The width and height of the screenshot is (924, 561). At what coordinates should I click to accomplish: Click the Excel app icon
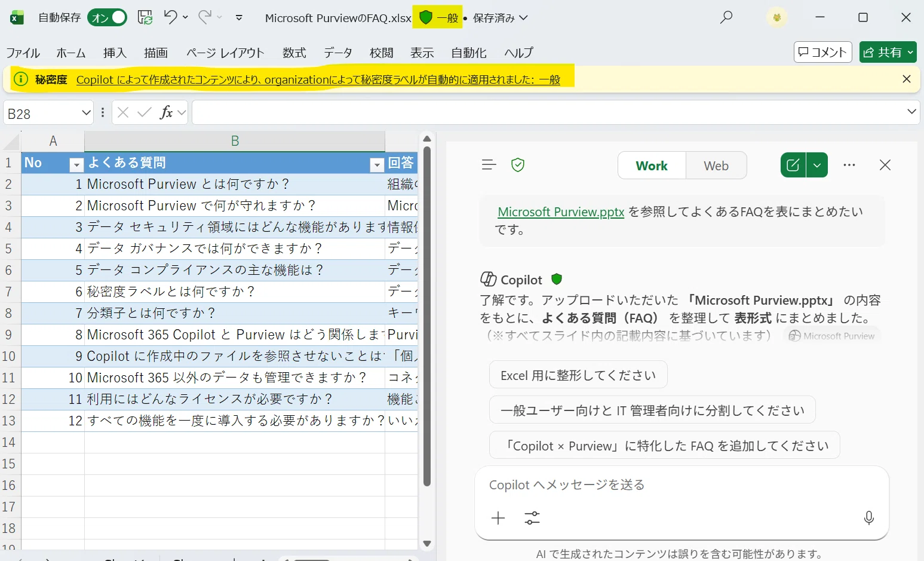pyautogui.click(x=17, y=18)
